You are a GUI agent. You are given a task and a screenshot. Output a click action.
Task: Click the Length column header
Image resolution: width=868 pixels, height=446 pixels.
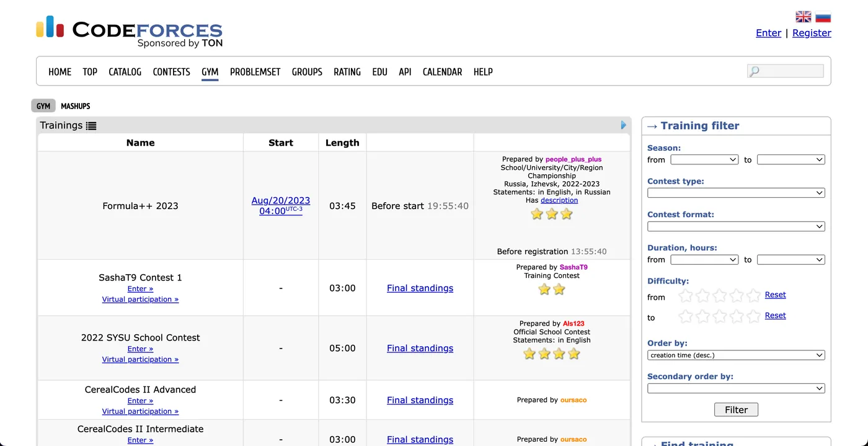pos(342,143)
